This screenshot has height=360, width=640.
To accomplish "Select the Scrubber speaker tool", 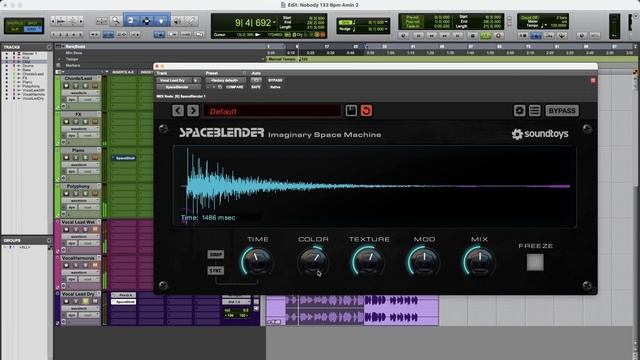I will 178,20.
